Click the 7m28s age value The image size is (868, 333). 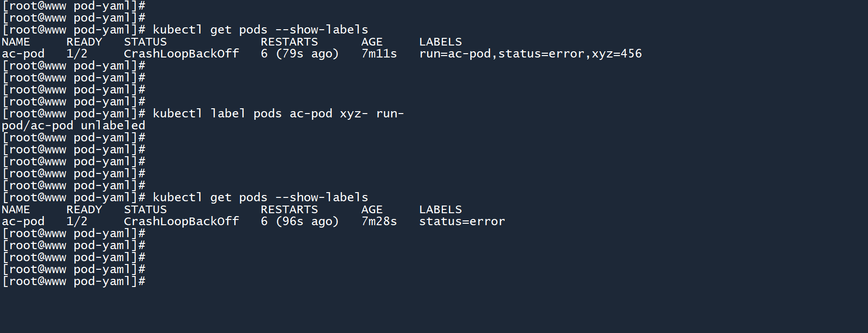(379, 221)
